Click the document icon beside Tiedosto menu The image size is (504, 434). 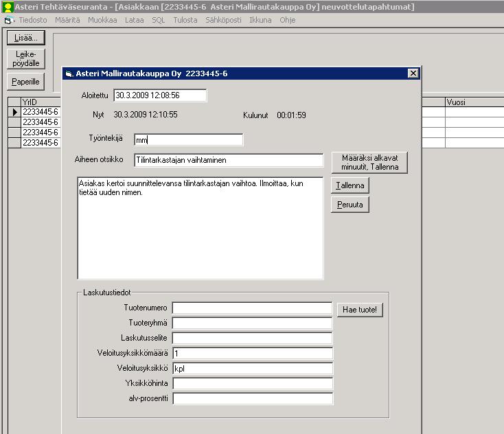(x=8, y=20)
